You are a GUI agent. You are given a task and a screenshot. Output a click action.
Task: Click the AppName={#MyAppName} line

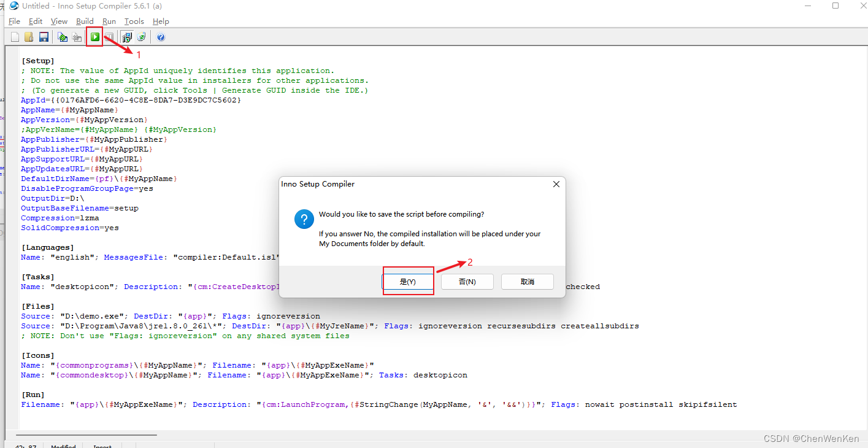pyautogui.click(x=70, y=110)
